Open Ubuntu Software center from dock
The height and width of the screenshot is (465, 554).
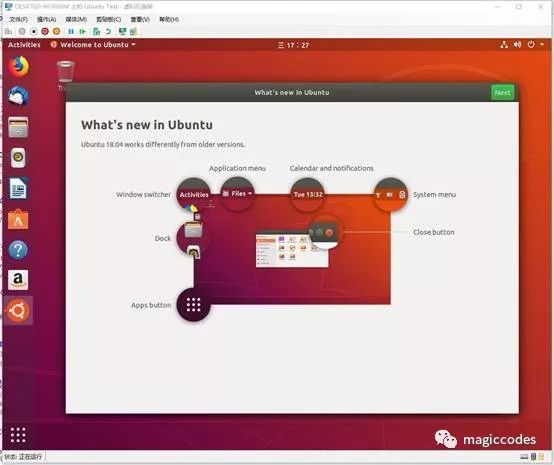pos(18,219)
